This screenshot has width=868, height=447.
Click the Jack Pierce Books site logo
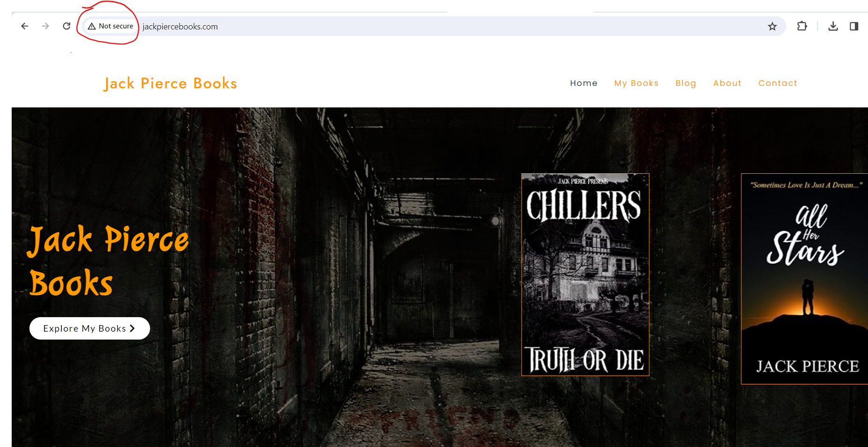coord(171,84)
